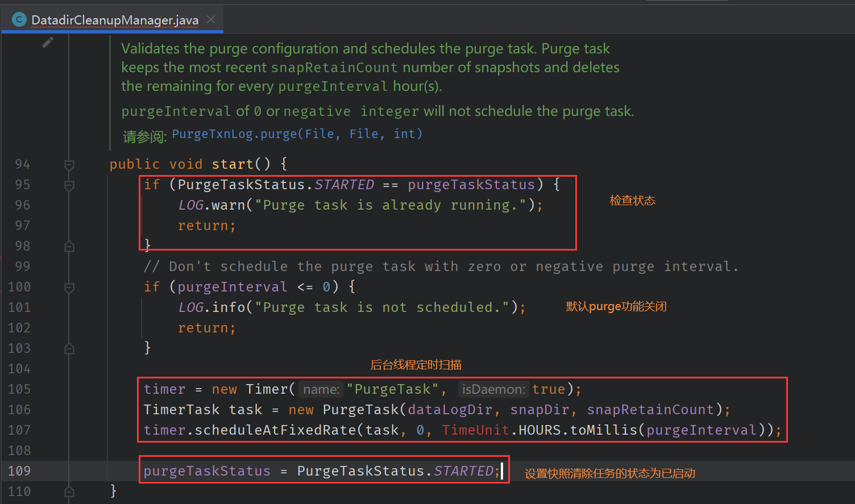The image size is (855, 504).
Task: Select the "PurgeTask" string literal
Action: pos(393,389)
